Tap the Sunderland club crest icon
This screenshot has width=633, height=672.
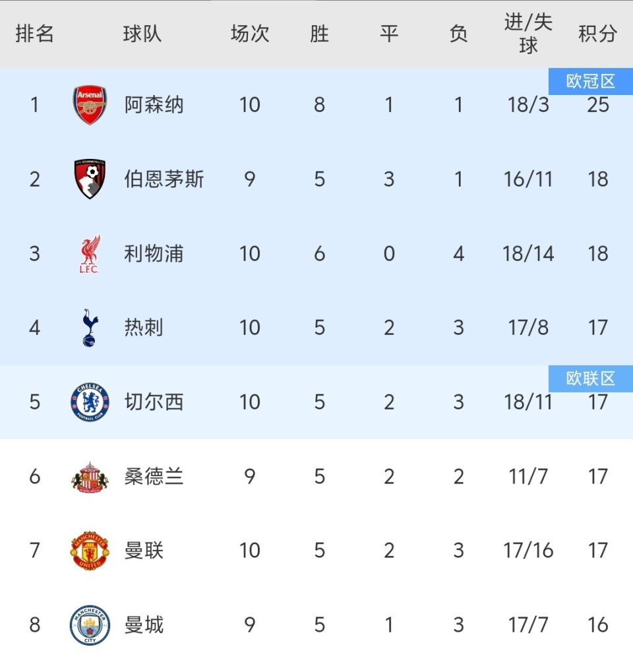[90, 476]
